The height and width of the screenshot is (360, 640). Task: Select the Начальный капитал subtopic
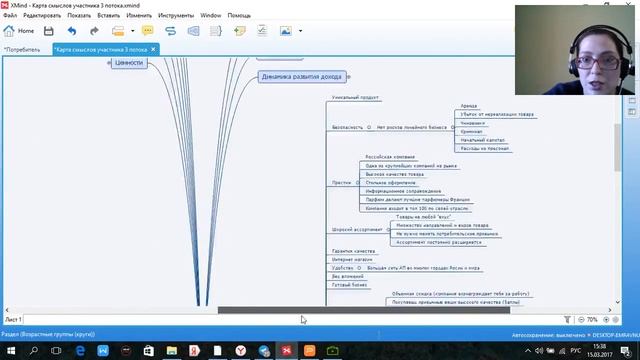click(x=482, y=140)
